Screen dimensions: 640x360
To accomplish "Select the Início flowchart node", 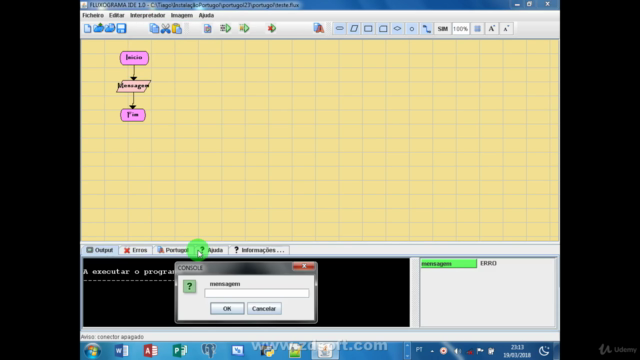I will point(134,58).
